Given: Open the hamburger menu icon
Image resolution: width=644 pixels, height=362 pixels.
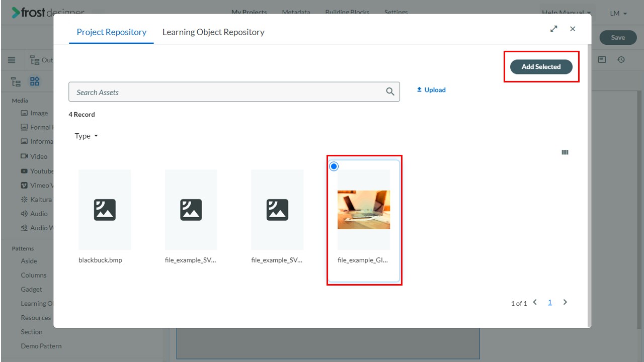Looking at the screenshot, I should (11, 60).
